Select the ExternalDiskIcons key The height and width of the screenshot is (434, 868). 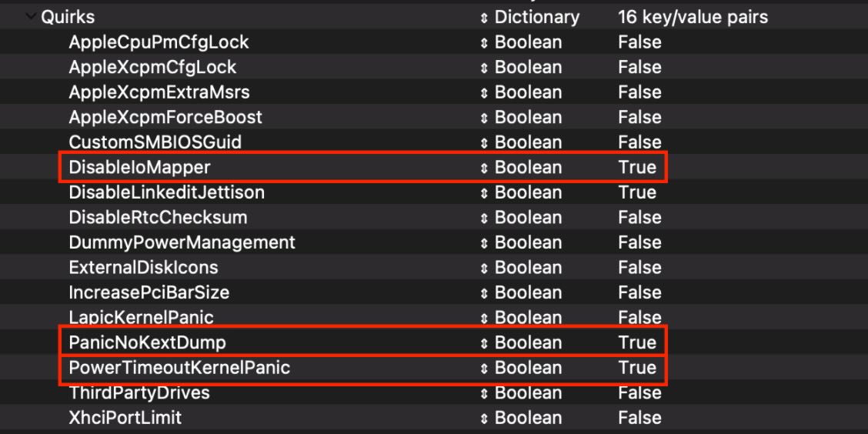click(x=143, y=267)
